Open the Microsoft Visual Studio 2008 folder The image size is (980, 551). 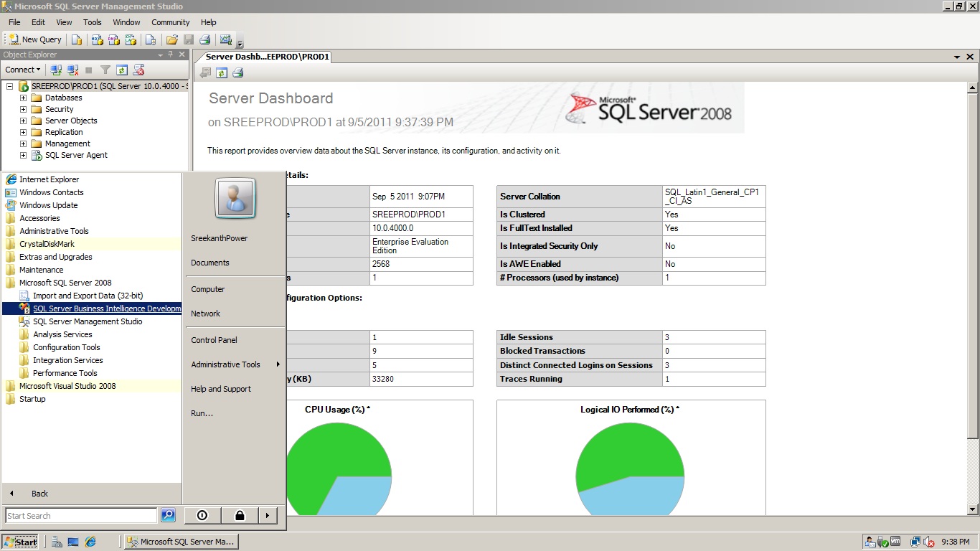92,386
